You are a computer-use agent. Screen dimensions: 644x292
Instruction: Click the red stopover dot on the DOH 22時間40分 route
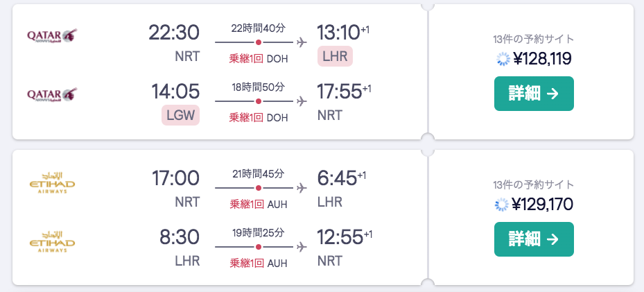[259, 42]
